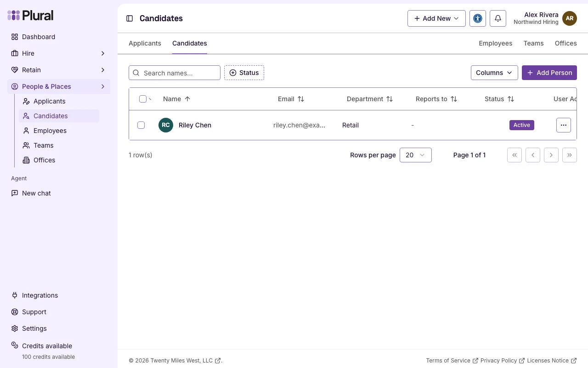Open Privacy Policy link
This screenshot has height=368, width=588.
pos(503,361)
